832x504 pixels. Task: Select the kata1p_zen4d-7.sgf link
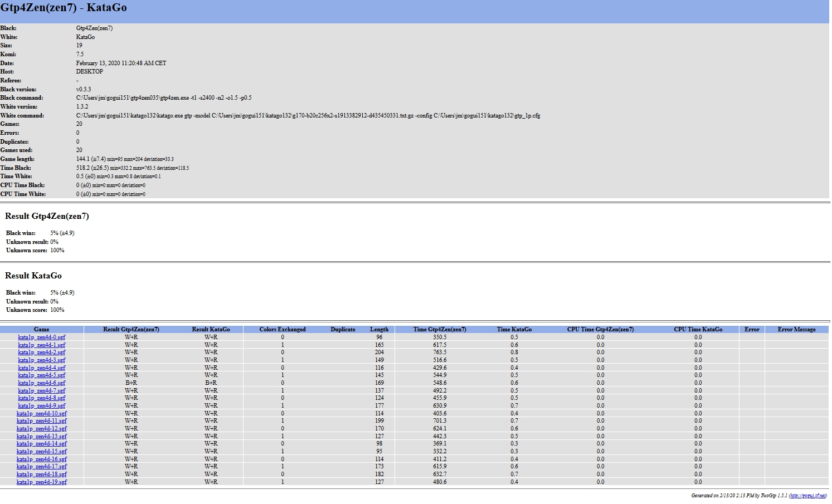point(41,390)
